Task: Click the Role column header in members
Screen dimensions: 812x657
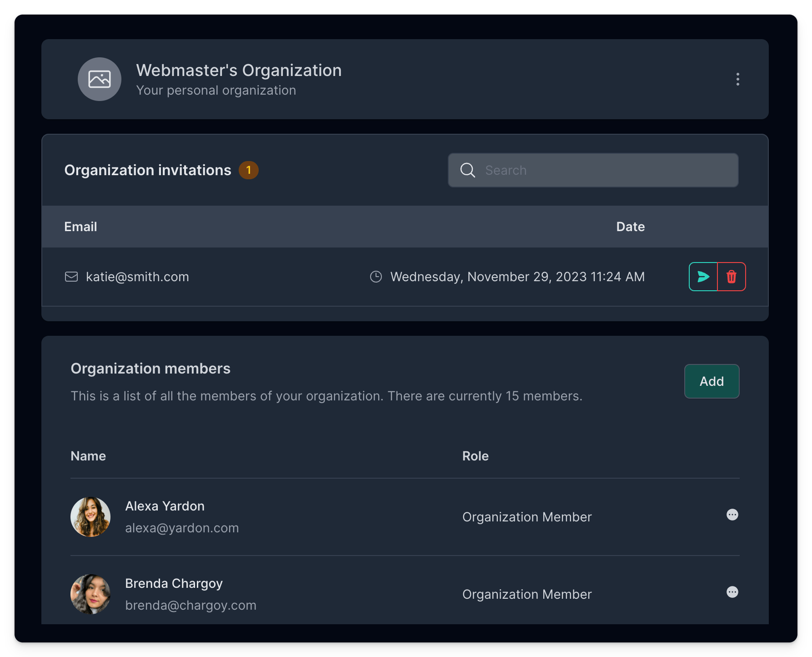Action: (x=475, y=456)
